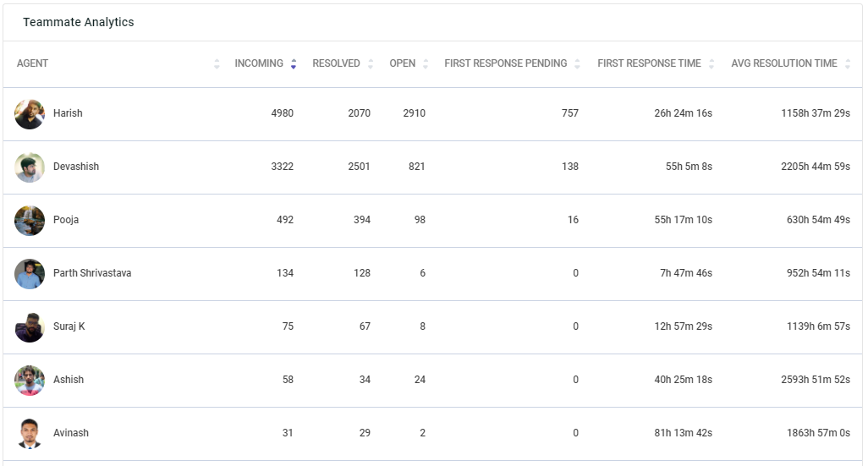Click the INCOMING column header text
This screenshot has height=466, width=868.
tap(259, 63)
